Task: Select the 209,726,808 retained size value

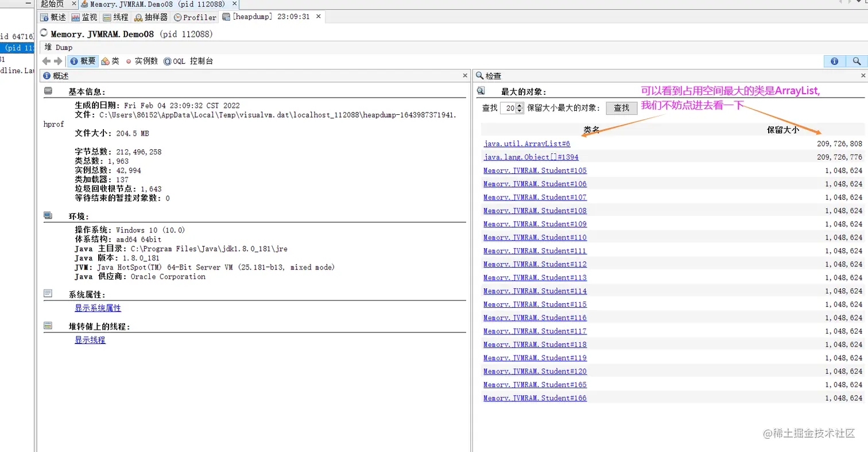Action: click(x=839, y=144)
